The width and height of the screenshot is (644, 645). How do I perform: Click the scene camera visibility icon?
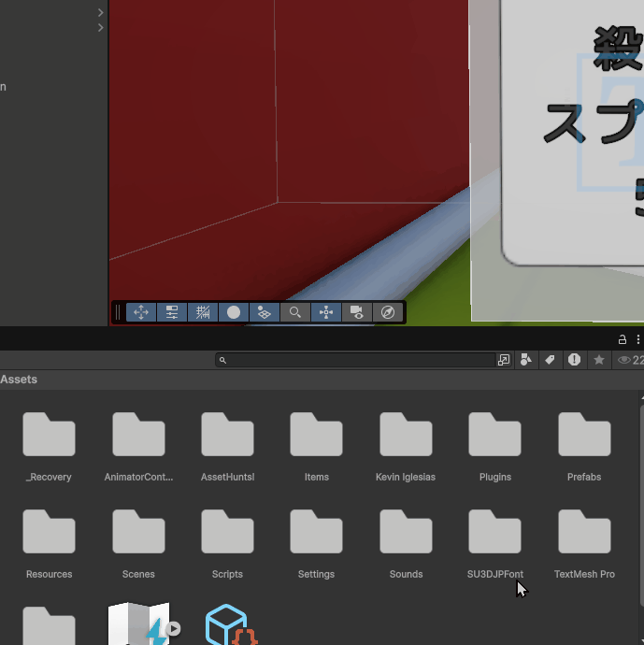(x=356, y=312)
